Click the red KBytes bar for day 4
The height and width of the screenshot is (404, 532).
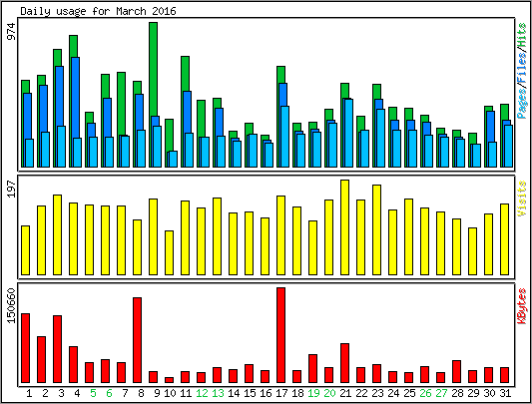(x=73, y=365)
